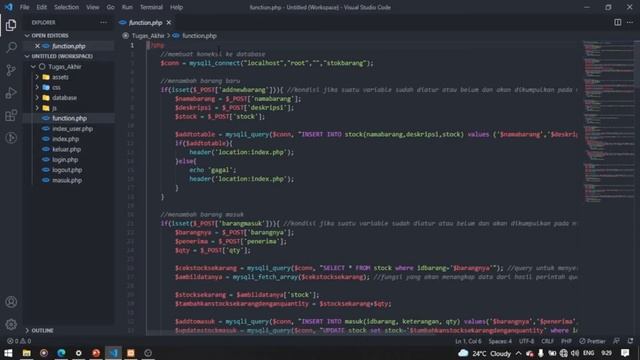Collapse the Tugas_Akhir folder

(69, 67)
